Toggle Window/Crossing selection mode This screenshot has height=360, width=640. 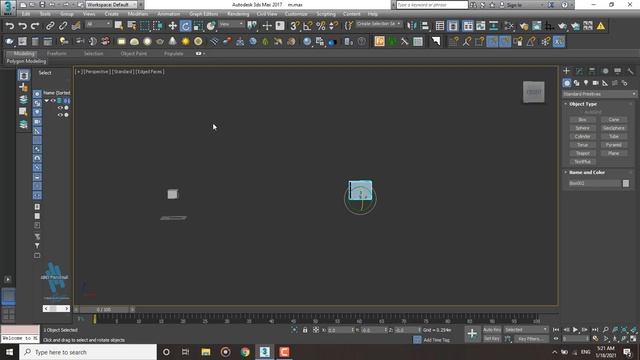158,26
